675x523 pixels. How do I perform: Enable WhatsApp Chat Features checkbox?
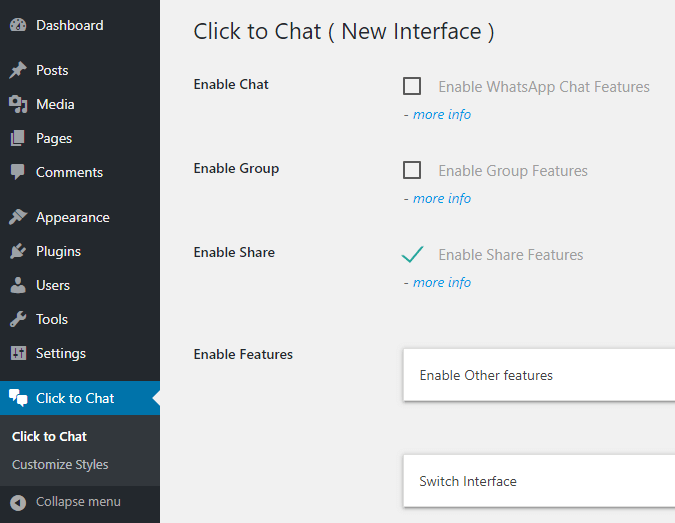point(412,86)
